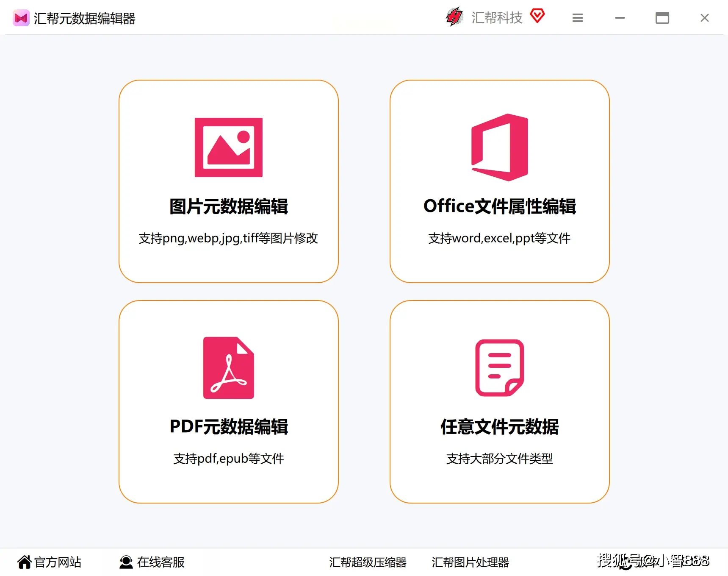Launch 汇帮超级压缩器 from the footer
The width and height of the screenshot is (728, 576).
point(368,562)
